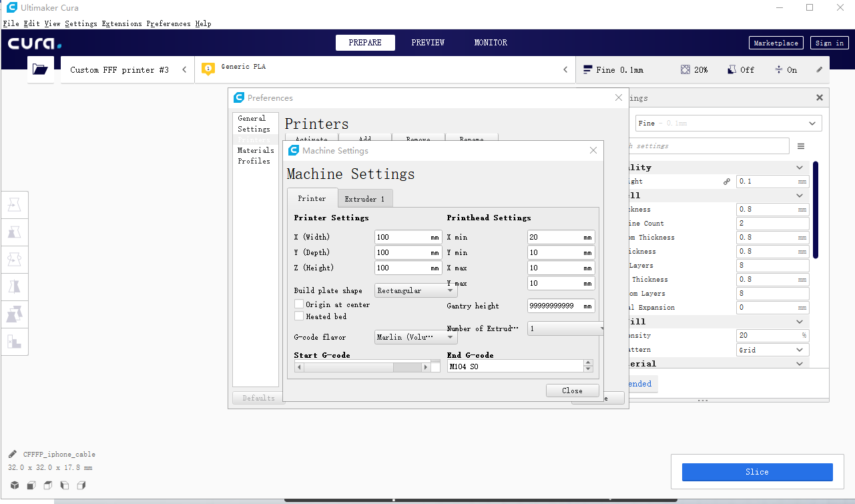Close the print settings panel with X

820,97
